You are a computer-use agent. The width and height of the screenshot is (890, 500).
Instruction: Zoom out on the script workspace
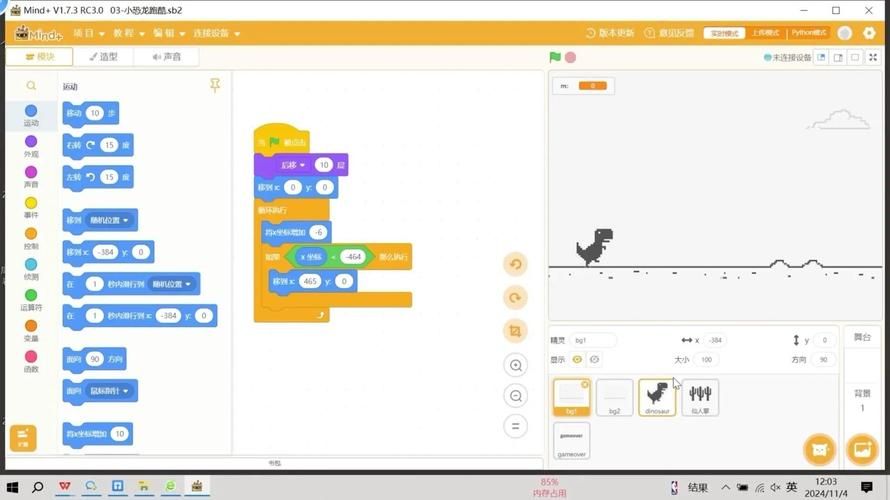coord(516,396)
